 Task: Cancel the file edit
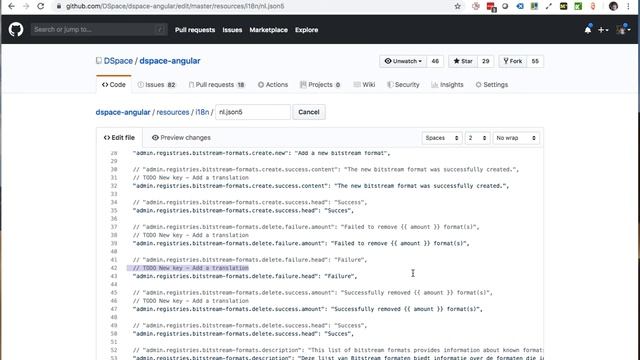(309, 112)
